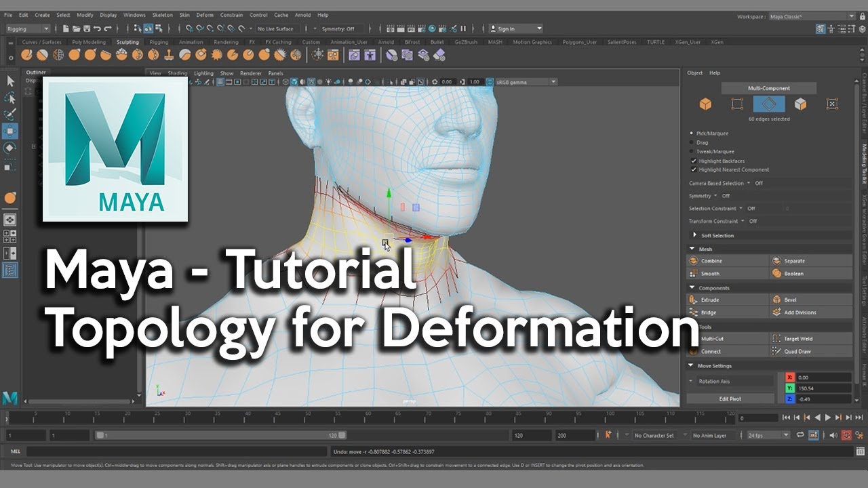
Task: Click the Maya logo at bottom left
Action: [9, 398]
